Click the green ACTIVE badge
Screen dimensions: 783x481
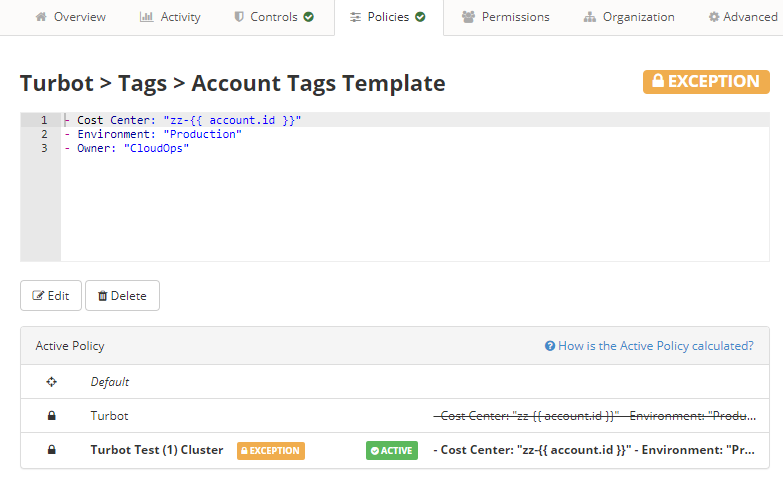click(392, 451)
